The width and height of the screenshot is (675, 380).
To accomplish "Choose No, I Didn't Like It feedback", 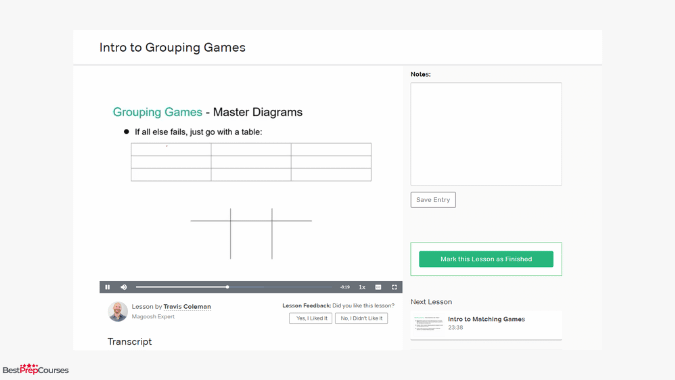I will pyautogui.click(x=362, y=318).
